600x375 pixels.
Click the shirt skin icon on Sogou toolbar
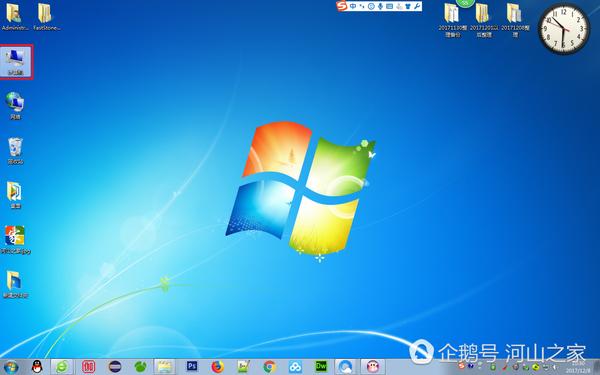pos(408,6)
